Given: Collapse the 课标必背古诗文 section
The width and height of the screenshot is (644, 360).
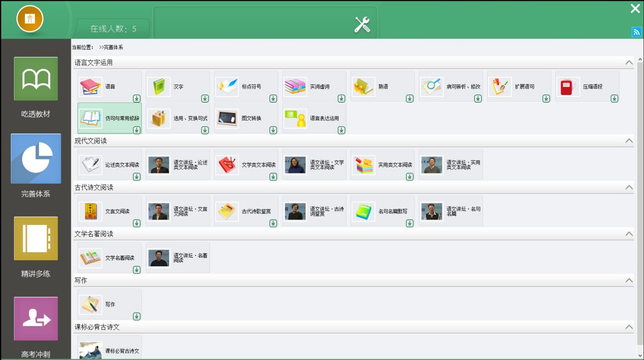Looking at the screenshot, I should (629, 327).
